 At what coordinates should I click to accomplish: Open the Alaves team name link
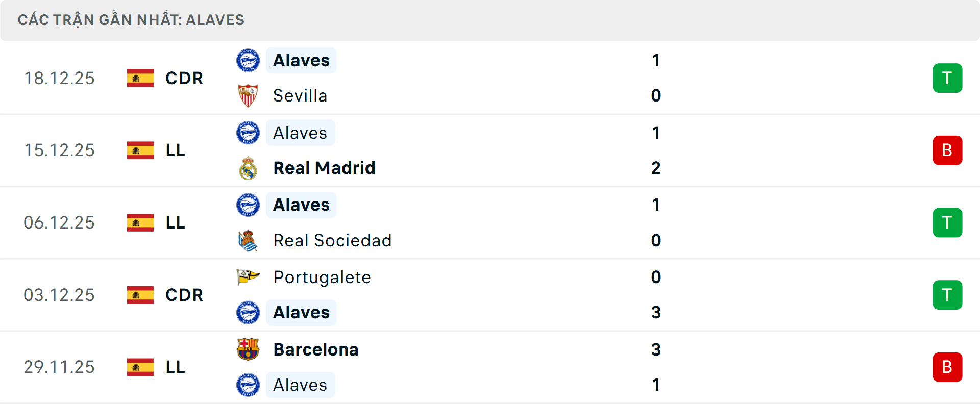301,60
